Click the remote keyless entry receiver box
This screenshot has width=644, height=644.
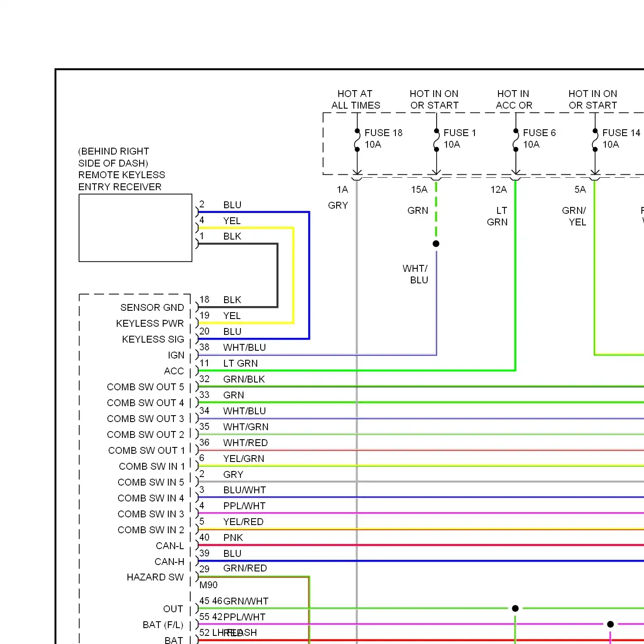(x=135, y=228)
